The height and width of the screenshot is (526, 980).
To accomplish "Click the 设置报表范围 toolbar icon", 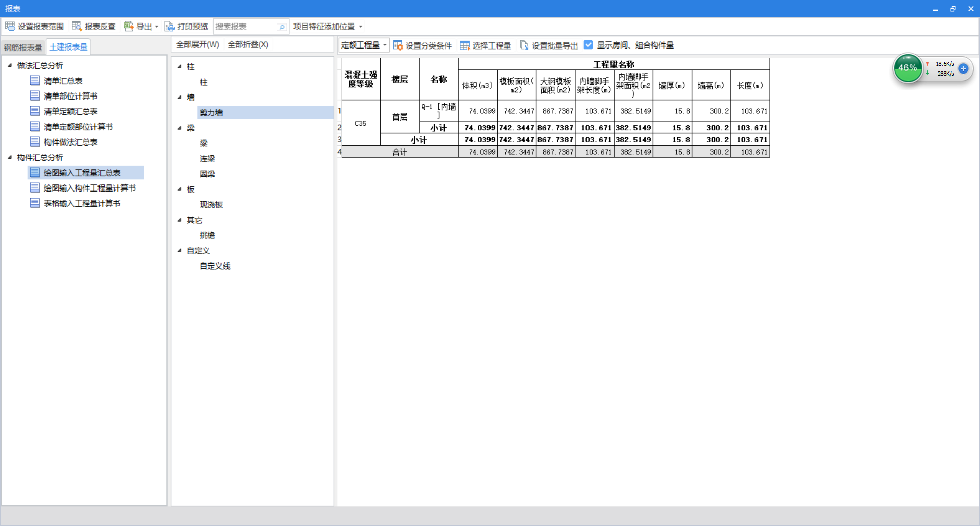I will 10,26.
